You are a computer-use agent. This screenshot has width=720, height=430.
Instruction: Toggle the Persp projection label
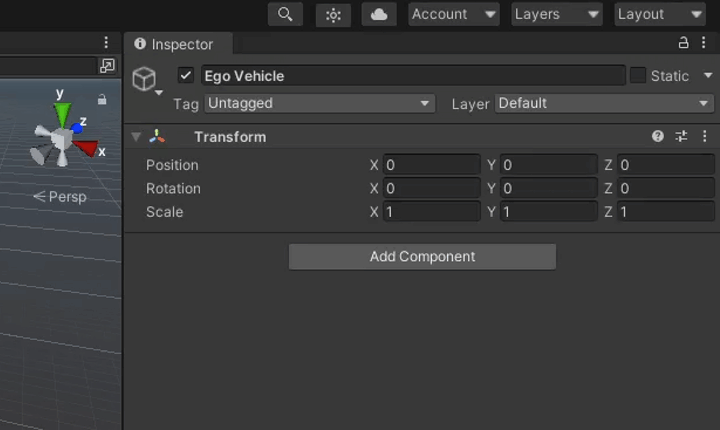60,197
